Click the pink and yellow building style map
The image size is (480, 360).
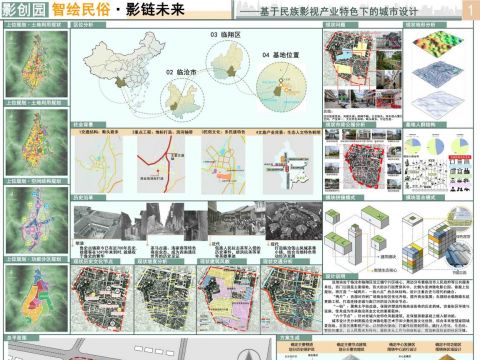pos(228,299)
